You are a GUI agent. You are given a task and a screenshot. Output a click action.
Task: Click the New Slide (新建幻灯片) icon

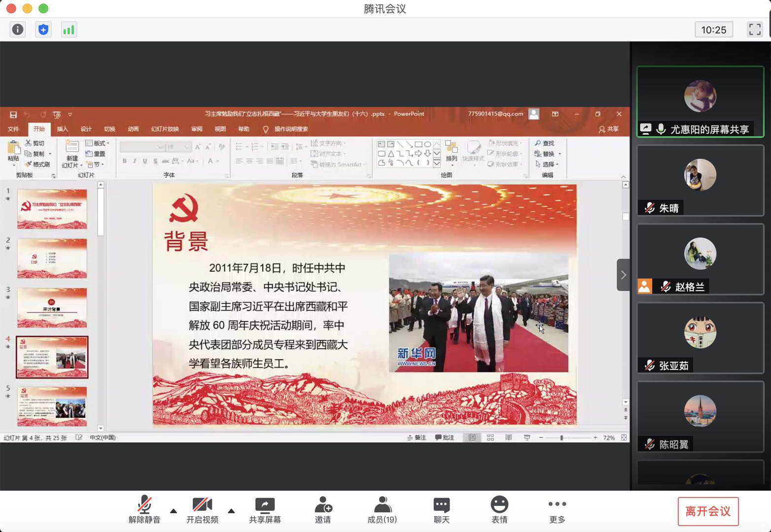click(x=72, y=147)
